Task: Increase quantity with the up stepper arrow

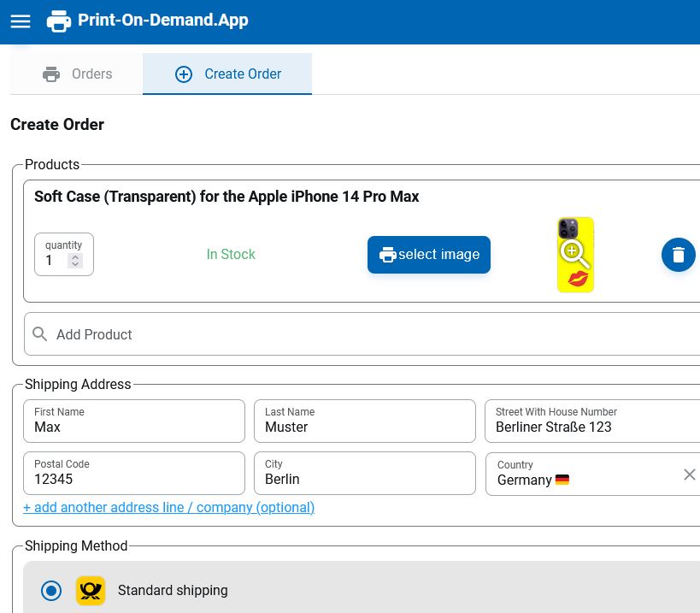Action: click(x=75, y=256)
